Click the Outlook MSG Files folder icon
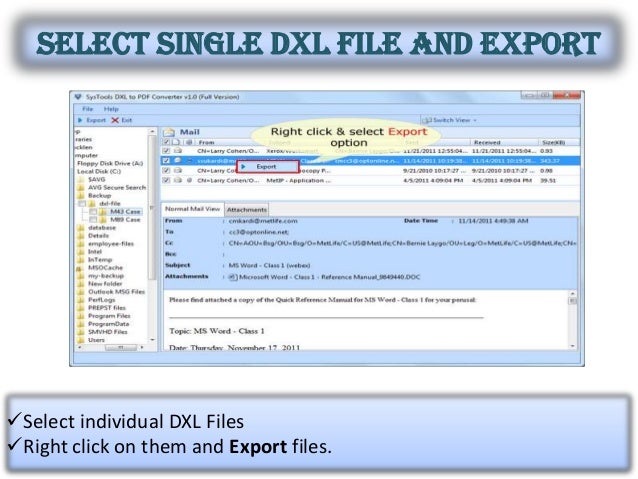 click(x=81, y=292)
